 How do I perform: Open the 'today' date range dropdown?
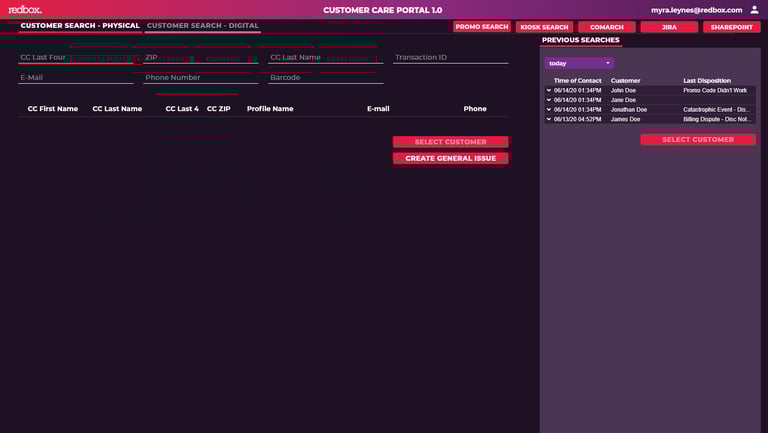click(x=579, y=63)
